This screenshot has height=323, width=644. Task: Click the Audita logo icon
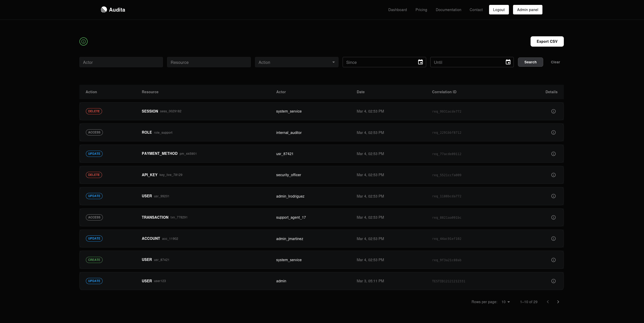(104, 10)
